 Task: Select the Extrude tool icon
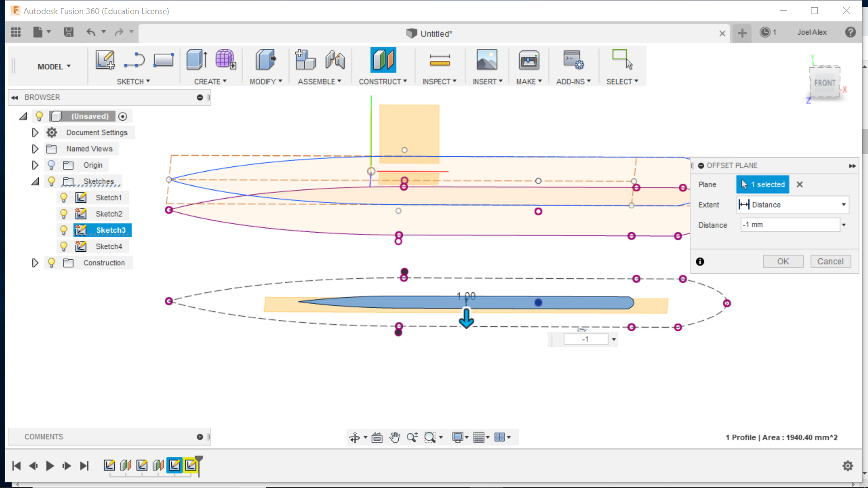[197, 60]
